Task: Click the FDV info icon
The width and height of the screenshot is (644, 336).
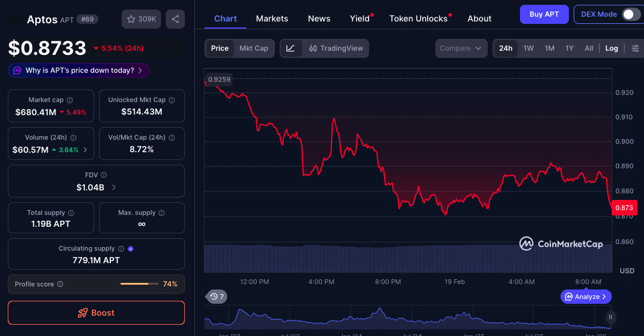Action: pos(104,175)
